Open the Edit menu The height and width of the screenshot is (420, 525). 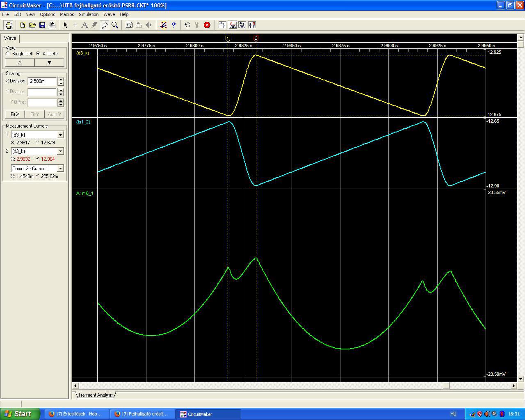click(17, 14)
